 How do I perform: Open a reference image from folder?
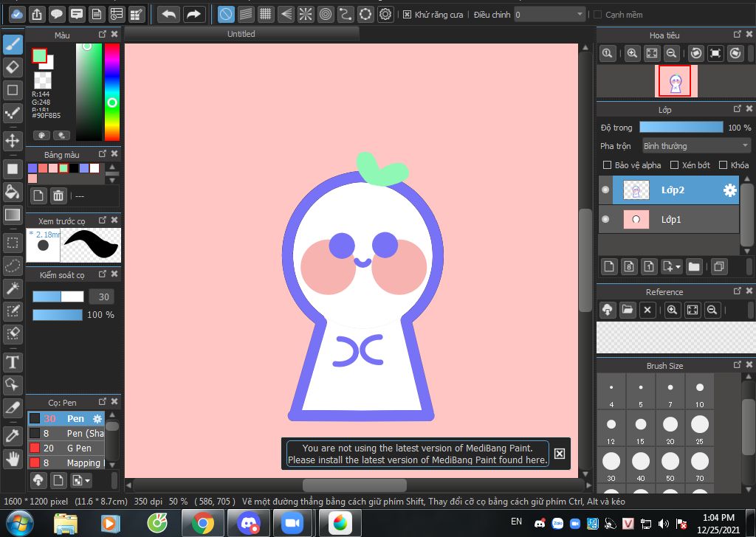click(628, 309)
